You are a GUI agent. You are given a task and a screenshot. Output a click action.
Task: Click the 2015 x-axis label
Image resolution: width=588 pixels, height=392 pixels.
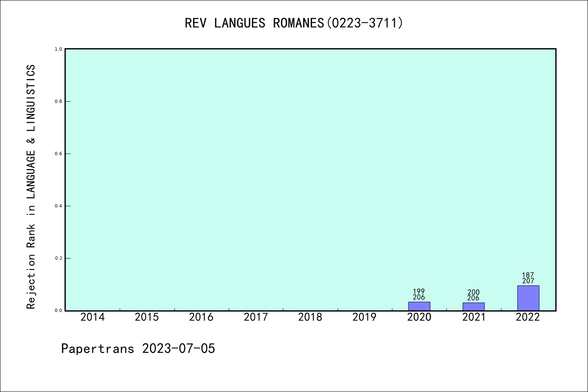pos(147,317)
